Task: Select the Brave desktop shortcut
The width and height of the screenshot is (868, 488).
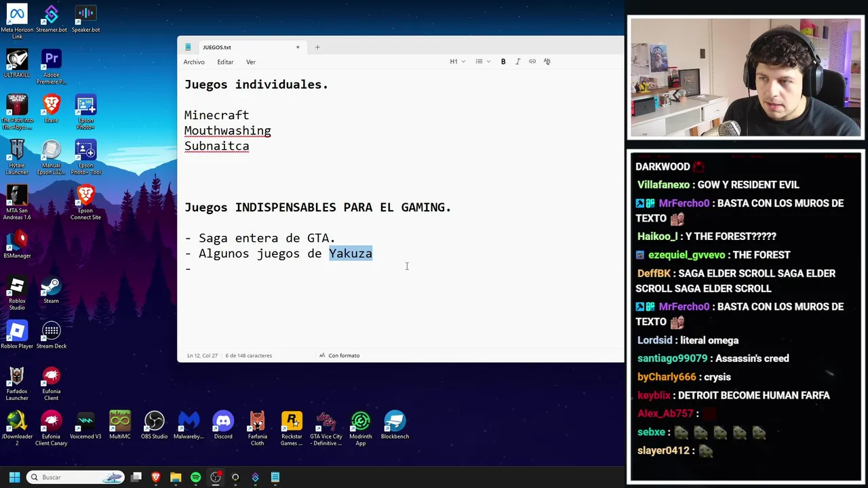Action: click(52, 108)
